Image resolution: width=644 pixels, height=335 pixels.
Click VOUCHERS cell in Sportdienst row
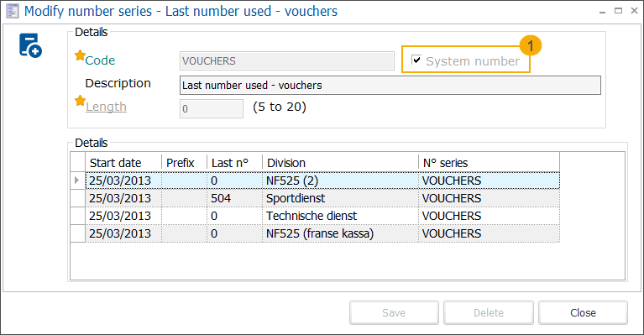[489, 198]
